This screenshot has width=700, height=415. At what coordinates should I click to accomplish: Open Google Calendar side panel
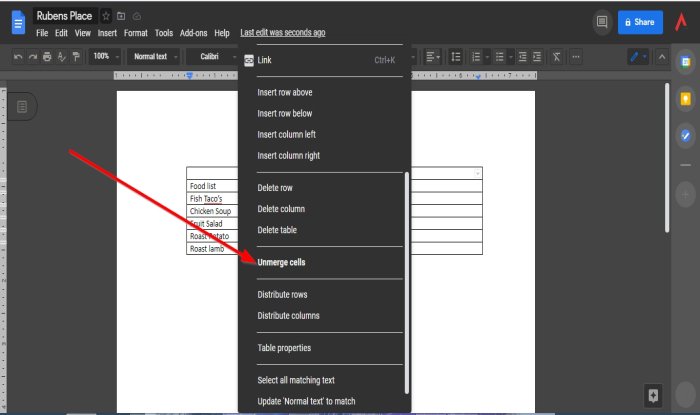pos(685,62)
